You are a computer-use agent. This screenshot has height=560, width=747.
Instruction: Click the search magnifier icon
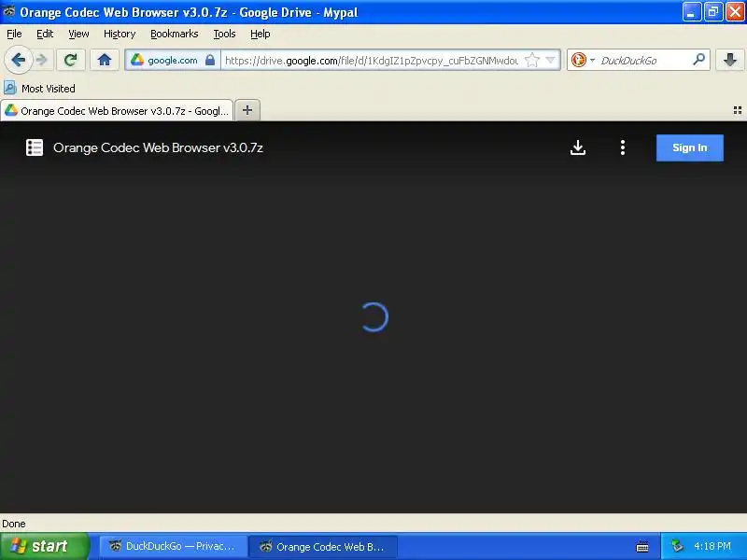[698, 60]
